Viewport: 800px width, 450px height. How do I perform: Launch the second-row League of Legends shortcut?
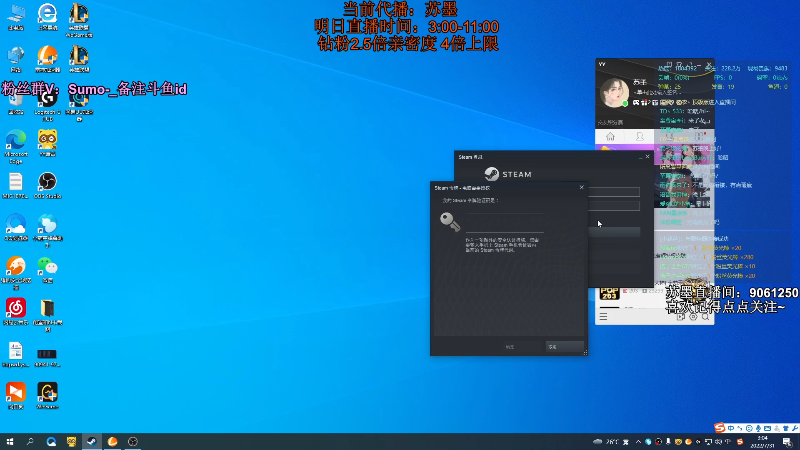coord(79,59)
